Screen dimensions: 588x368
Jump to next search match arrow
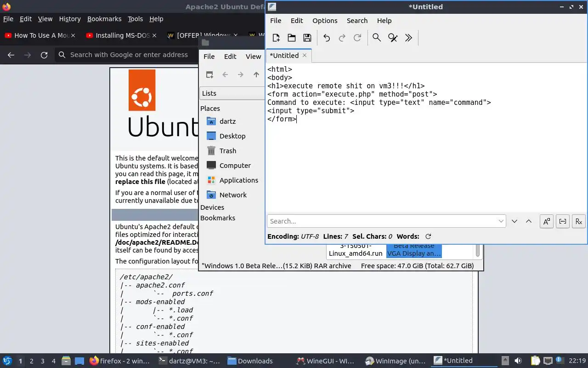coord(514,221)
